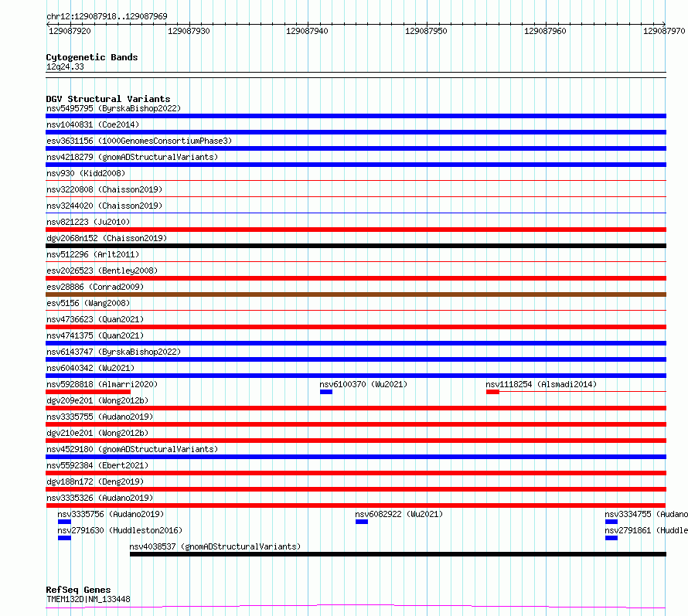Click the RefSeq Genes track heading
The height and width of the screenshot is (616, 688).
[78, 590]
